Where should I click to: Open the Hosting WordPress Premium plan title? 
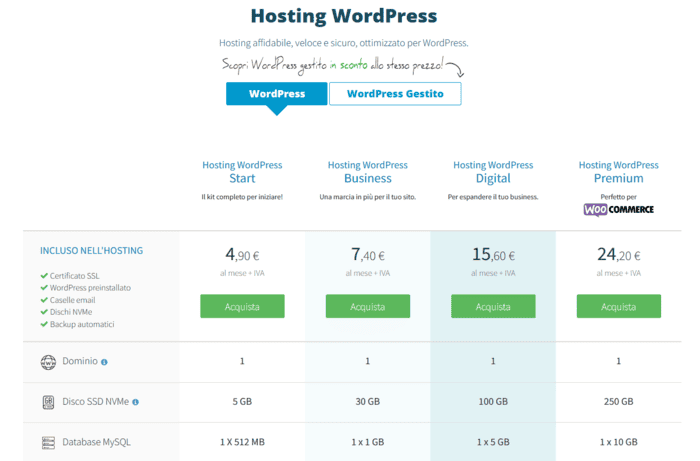point(618,172)
